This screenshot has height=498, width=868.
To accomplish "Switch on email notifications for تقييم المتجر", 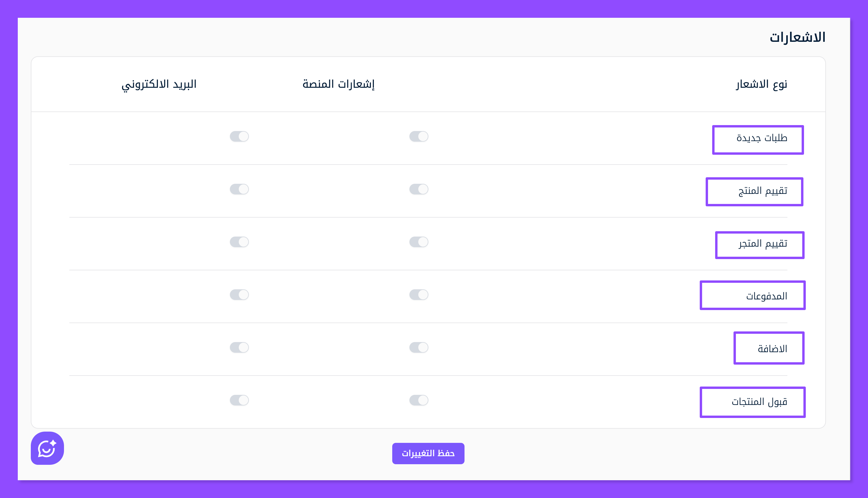I will (239, 242).
